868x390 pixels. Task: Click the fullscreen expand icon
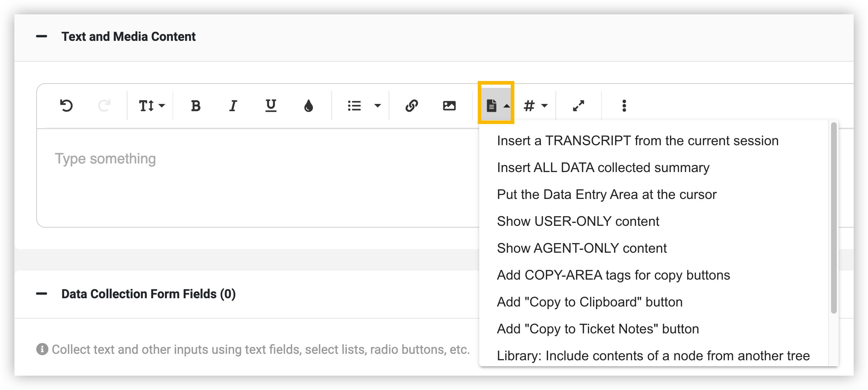click(579, 105)
